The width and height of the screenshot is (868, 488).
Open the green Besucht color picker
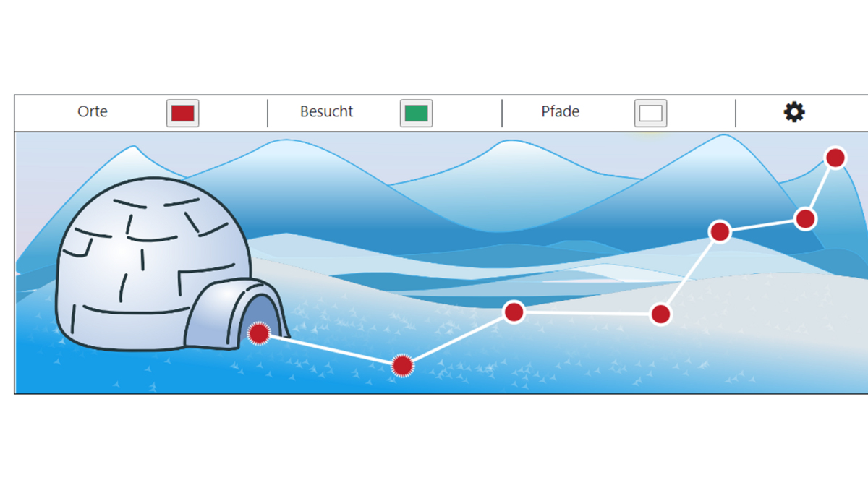(x=416, y=114)
